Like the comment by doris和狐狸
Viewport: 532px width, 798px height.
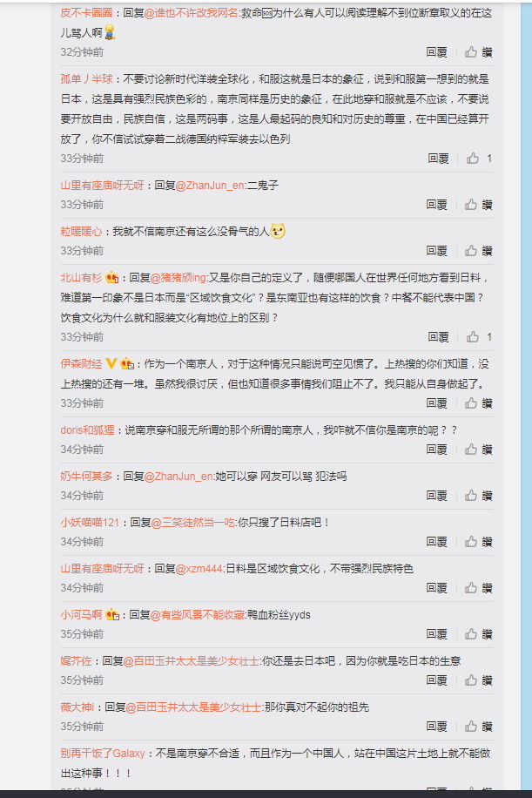[478, 450]
